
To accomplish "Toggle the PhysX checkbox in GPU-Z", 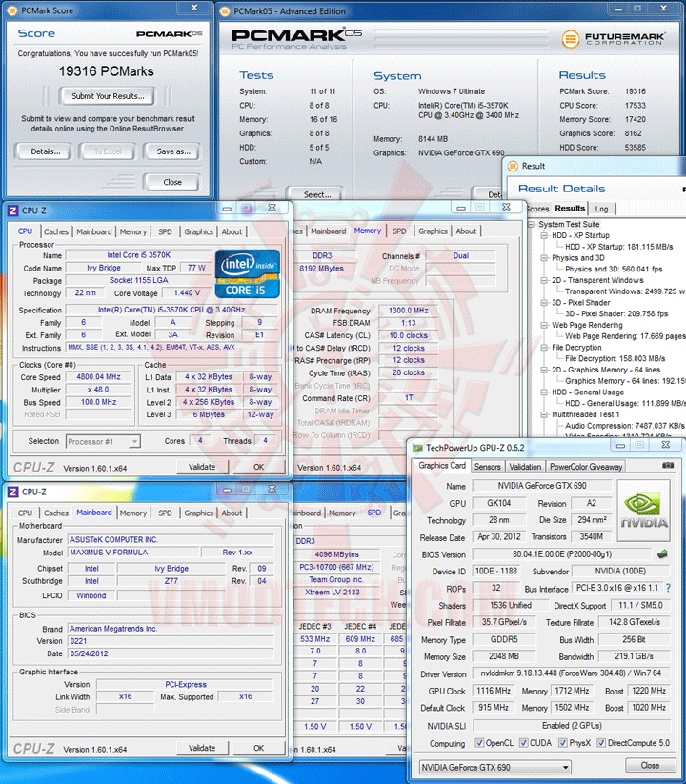I will tap(563, 742).
